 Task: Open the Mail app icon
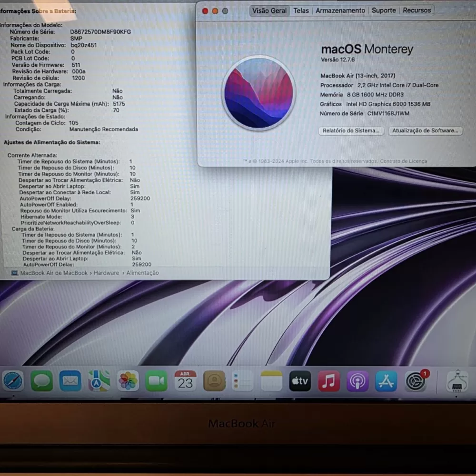[70, 381]
